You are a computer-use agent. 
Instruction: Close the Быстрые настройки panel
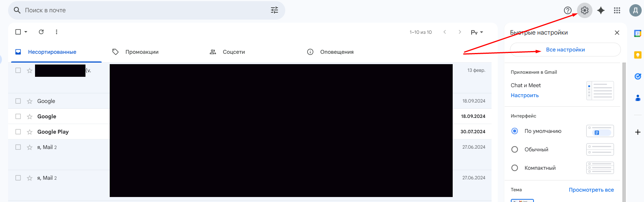[617, 33]
